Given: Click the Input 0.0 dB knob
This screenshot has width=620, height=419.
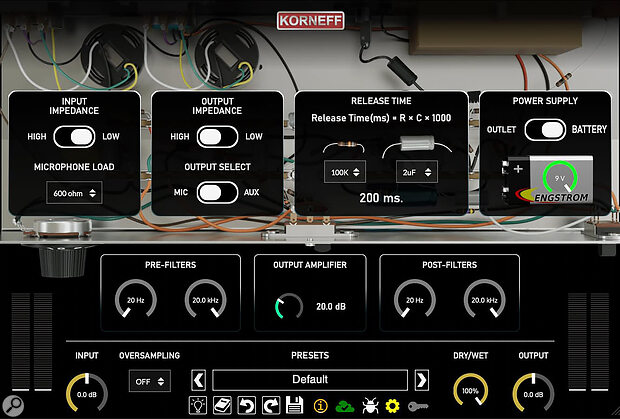Looking at the screenshot, I should 87,393.
